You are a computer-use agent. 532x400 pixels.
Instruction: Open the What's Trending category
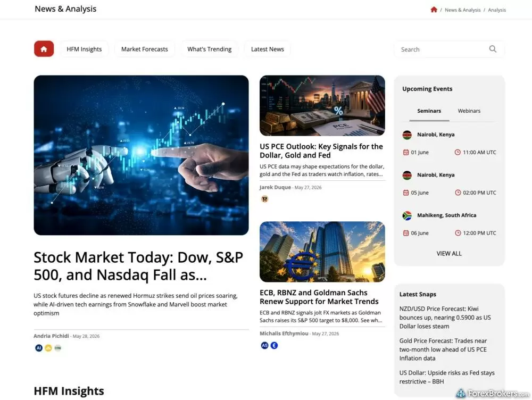point(209,49)
